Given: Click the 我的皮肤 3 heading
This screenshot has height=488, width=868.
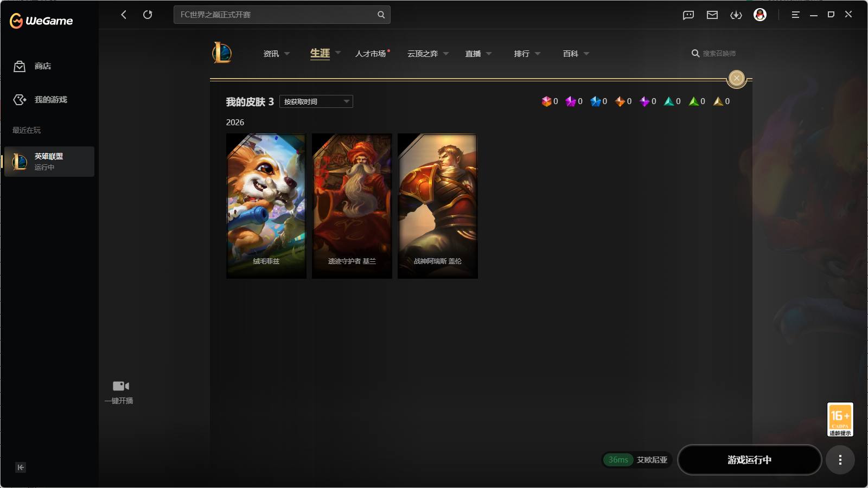Looking at the screenshot, I should 250,102.
